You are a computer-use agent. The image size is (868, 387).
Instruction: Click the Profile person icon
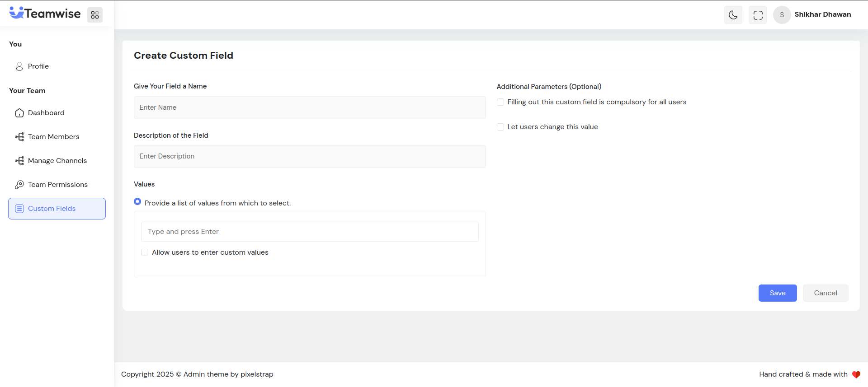pyautogui.click(x=19, y=66)
